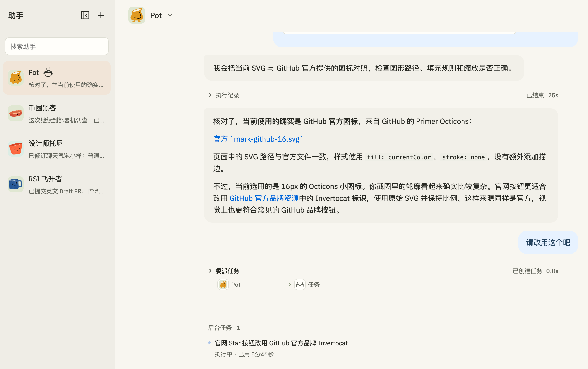Click the 后台任务 · 1 heading
588x369 pixels.
(224, 328)
